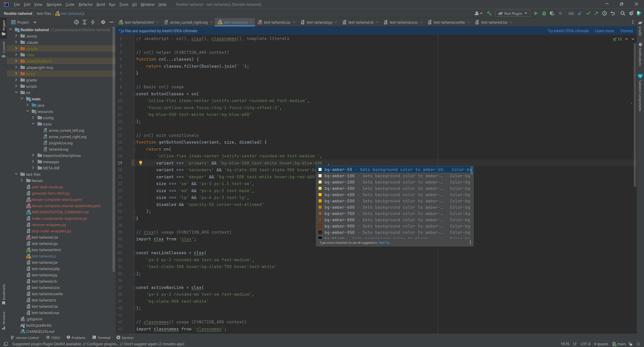Open Search Everywhere magnifier icon
This screenshot has height=347, width=644.
point(623,13)
